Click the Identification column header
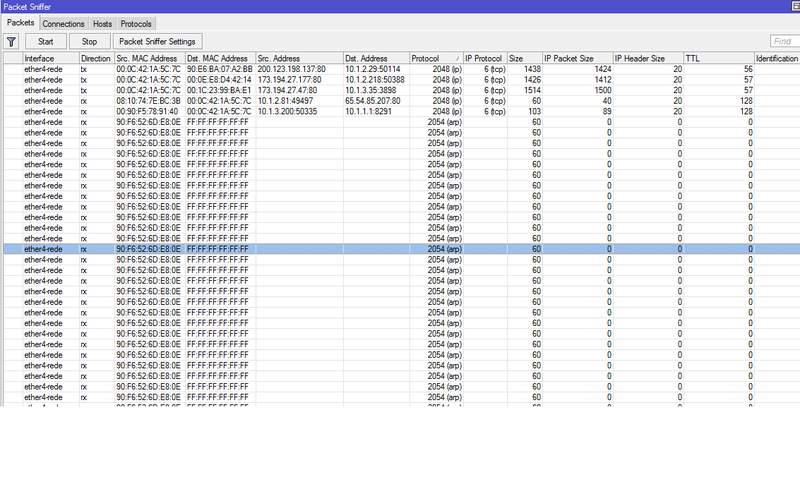This screenshot has width=800, height=501. tap(777, 58)
